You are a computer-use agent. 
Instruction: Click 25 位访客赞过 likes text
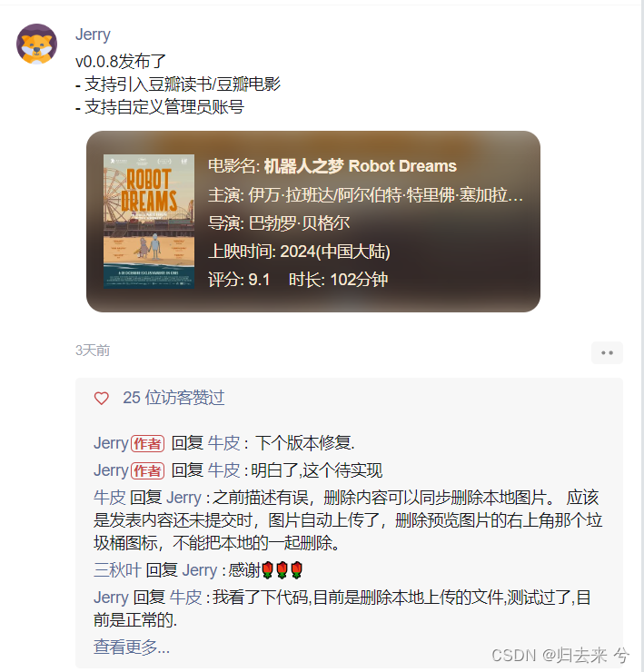(x=173, y=398)
